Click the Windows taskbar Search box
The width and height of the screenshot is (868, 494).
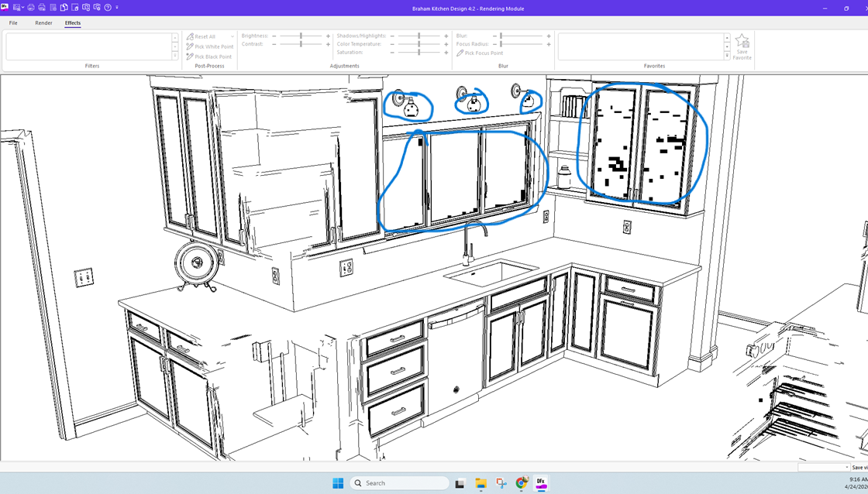pos(399,483)
